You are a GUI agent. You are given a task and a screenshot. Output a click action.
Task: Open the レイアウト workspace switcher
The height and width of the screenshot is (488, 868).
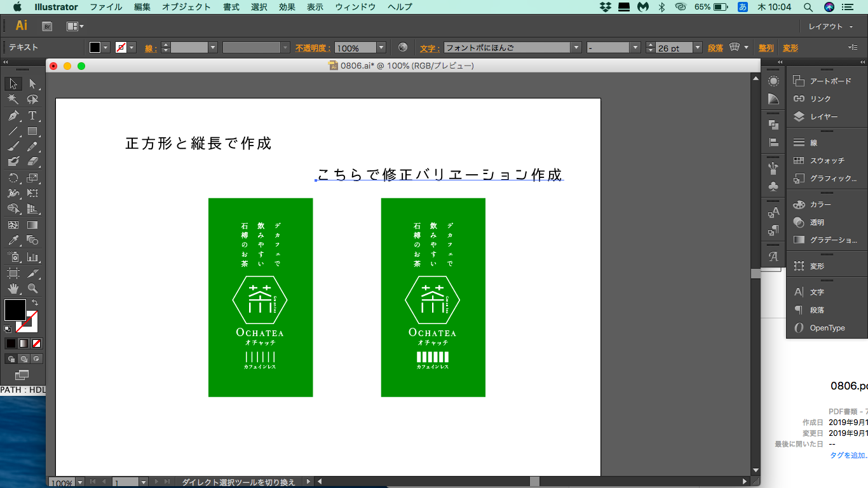[x=831, y=27]
